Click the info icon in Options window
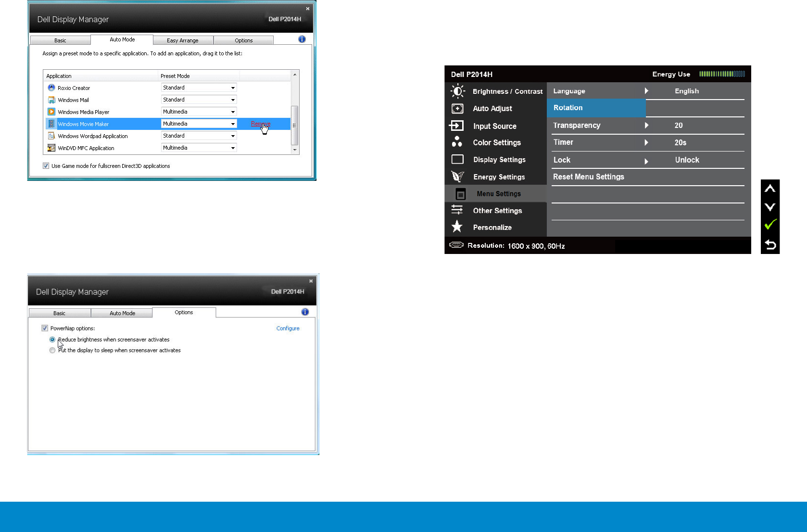Image resolution: width=807 pixels, height=532 pixels. tap(305, 312)
